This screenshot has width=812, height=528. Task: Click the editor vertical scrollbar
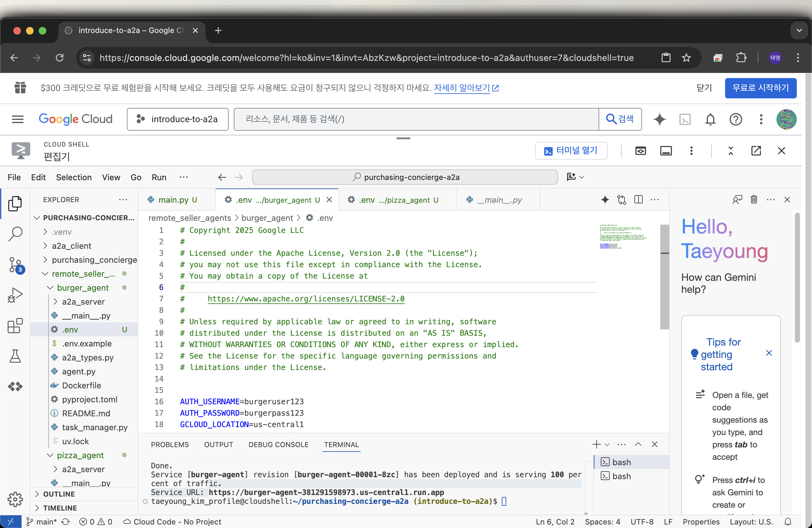[x=664, y=276]
